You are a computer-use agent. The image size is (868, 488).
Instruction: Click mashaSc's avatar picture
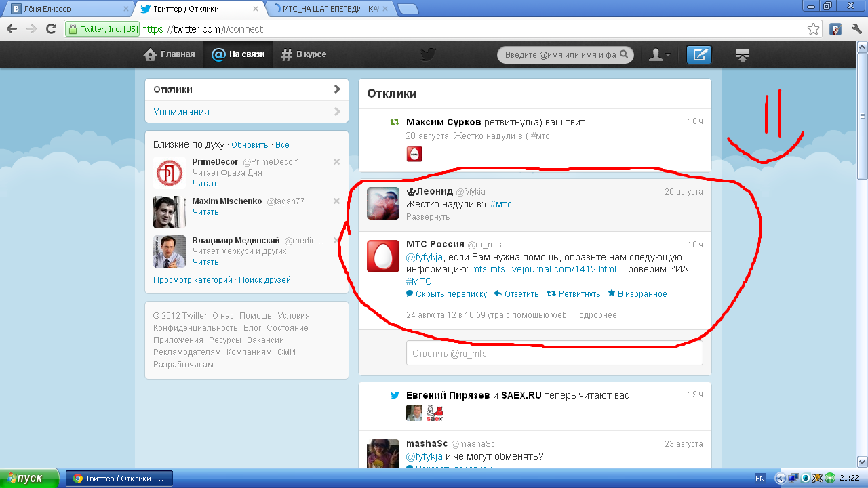click(383, 453)
